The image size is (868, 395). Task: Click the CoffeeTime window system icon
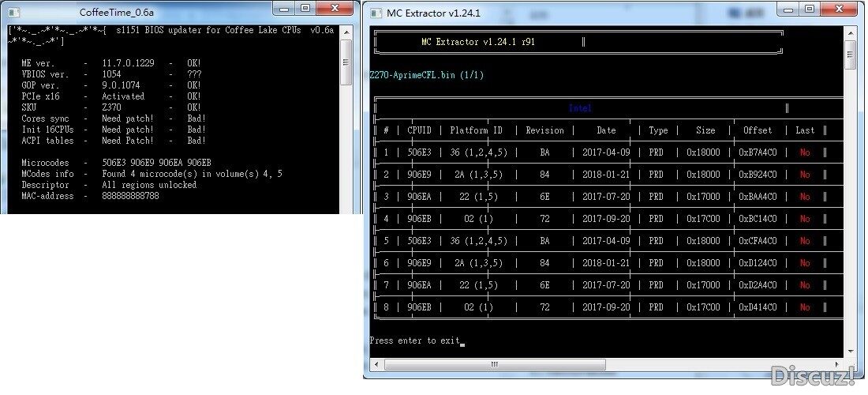[x=14, y=12]
